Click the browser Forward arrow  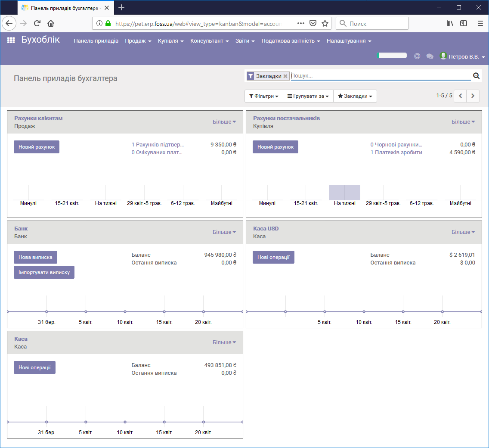[23, 23]
